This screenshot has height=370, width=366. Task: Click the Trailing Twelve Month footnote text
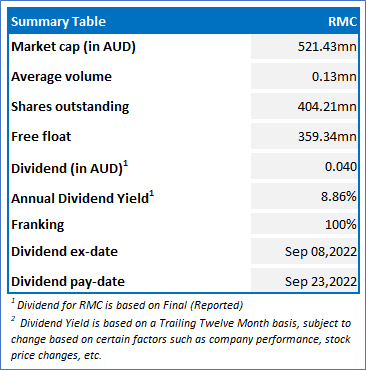(181, 339)
